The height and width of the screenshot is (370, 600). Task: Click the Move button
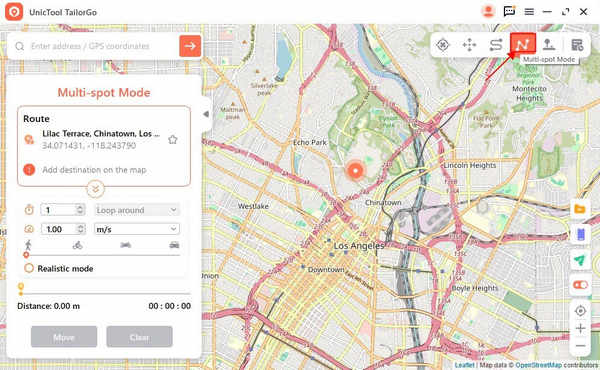click(x=64, y=337)
